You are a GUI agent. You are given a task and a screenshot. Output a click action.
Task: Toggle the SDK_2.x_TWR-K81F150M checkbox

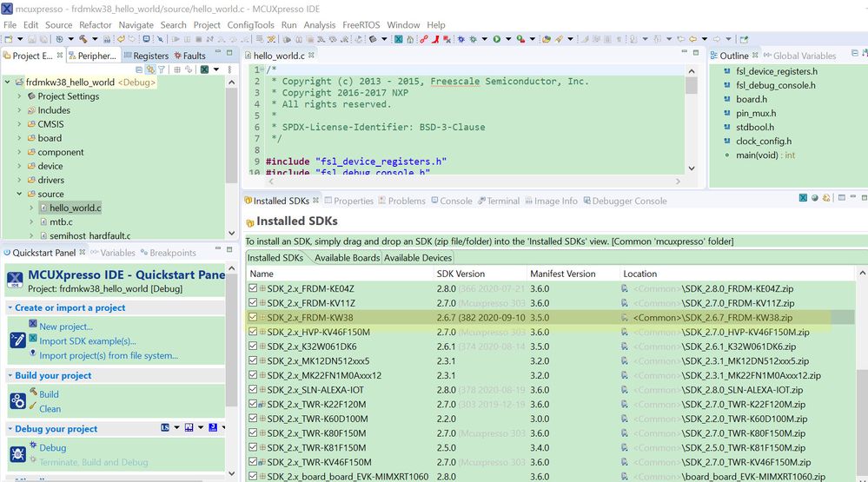[x=253, y=447]
